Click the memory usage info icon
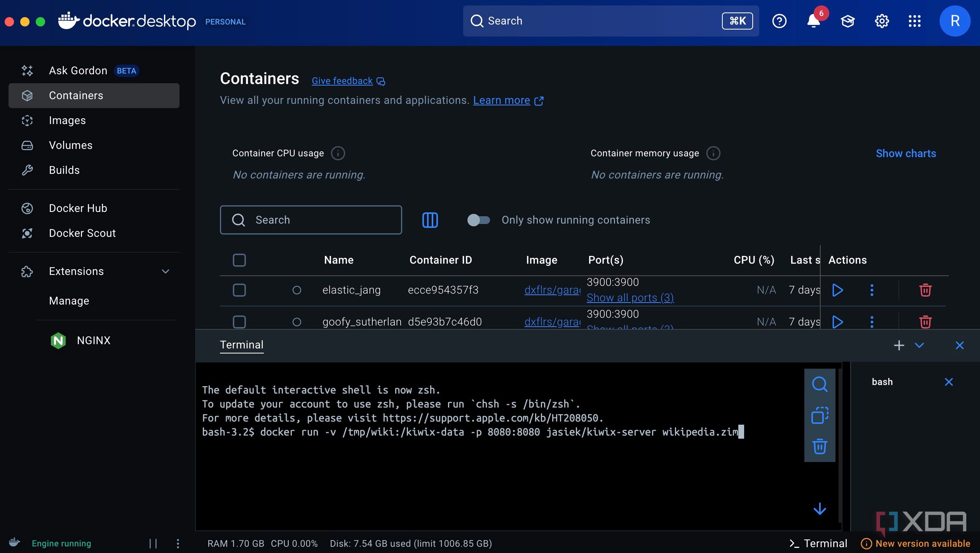 713,153
